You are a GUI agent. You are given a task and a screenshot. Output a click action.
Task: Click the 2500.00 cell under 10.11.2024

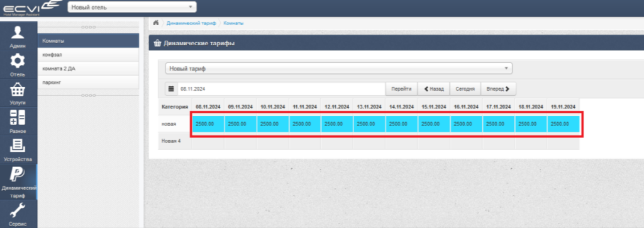point(273,124)
